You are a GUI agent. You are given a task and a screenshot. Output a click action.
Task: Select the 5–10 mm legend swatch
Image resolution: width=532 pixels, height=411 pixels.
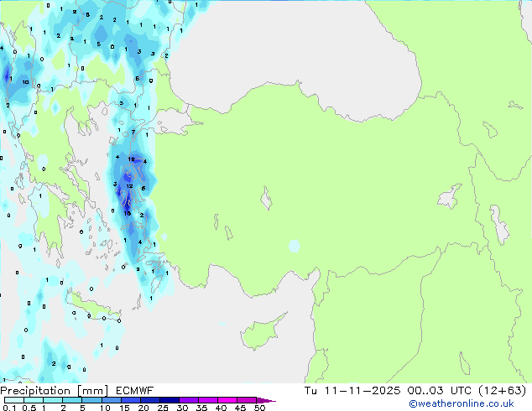tap(91, 400)
